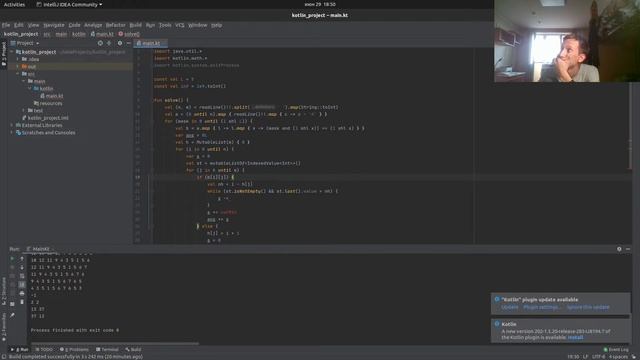Hide the Run panel with minimize icon
Image resolution: width=640 pixels, height=360 pixels.
coord(628,249)
